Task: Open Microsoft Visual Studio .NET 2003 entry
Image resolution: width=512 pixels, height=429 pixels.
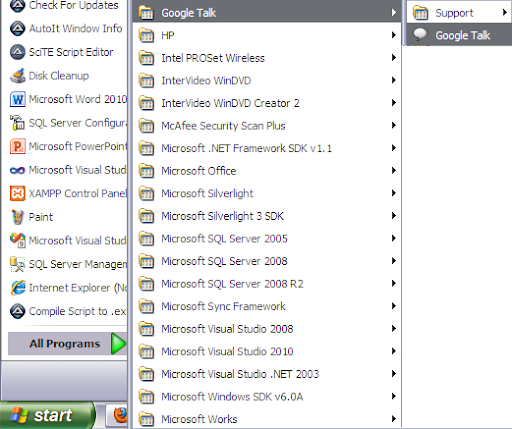Action: (x=267, y=374)
